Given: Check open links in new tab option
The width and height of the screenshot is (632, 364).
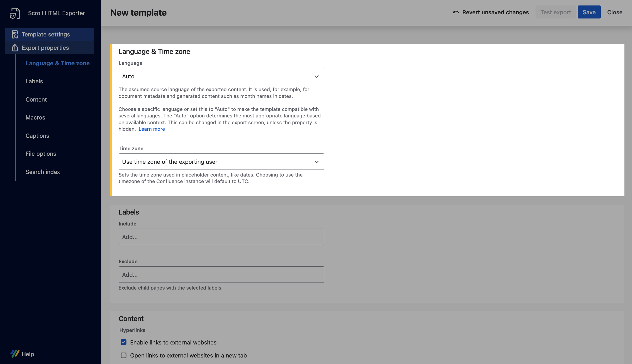Looking at the screenshot, I should click(124, 355).
